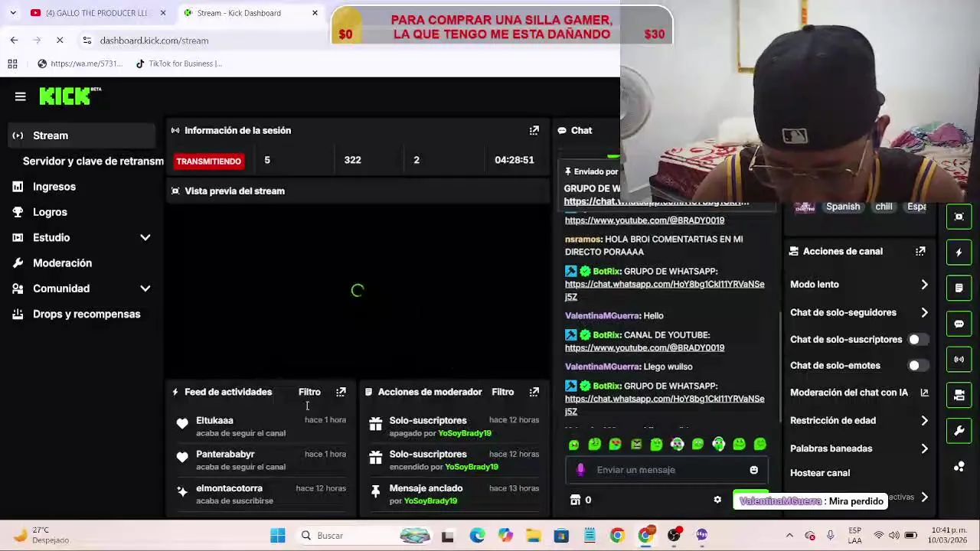Select the Stream sidebar item
Screen dimensions: 980x551
82,135
